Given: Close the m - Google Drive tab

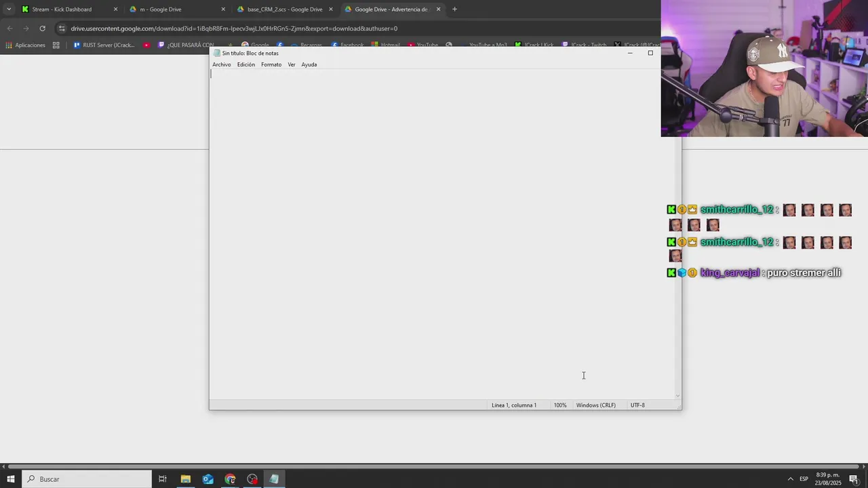Looking at the screenshot, I should pyautogui.click(x=223, y=9).
